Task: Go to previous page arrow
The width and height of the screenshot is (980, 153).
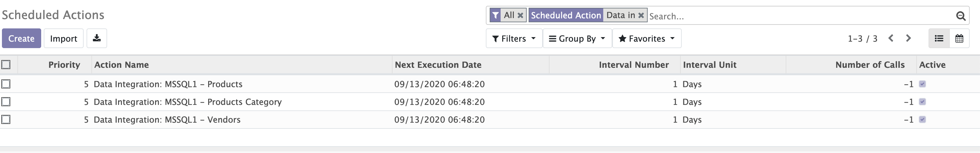Action: 891,38
